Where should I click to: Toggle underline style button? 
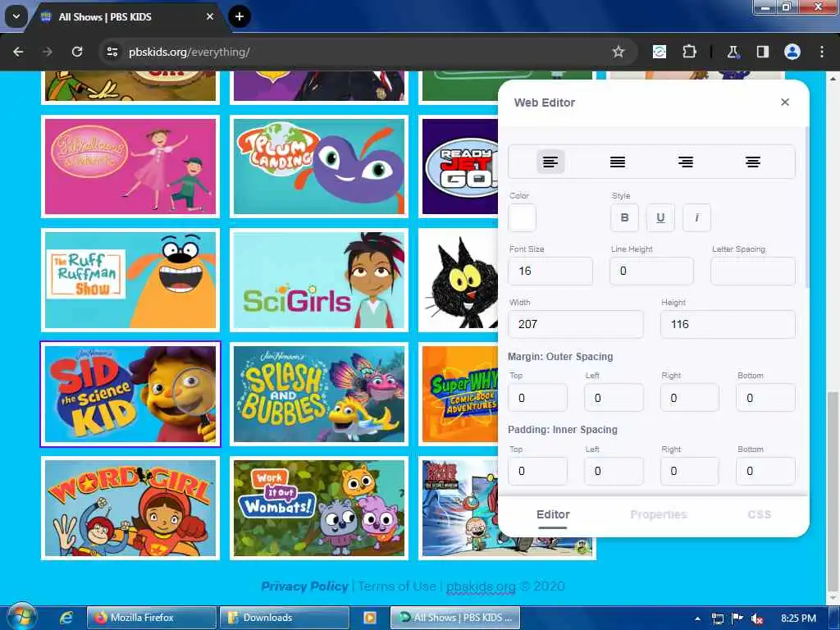[x=660, y=217]
